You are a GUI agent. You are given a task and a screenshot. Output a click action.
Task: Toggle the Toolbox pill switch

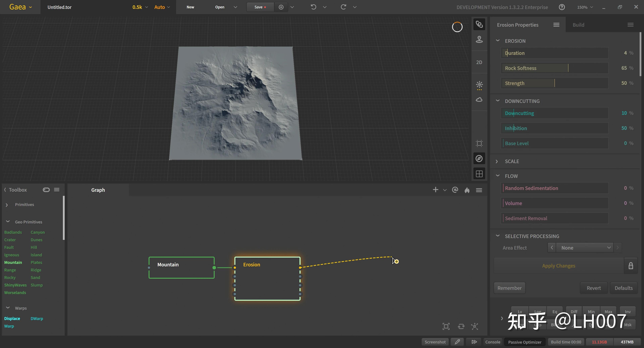click(46, 190)
